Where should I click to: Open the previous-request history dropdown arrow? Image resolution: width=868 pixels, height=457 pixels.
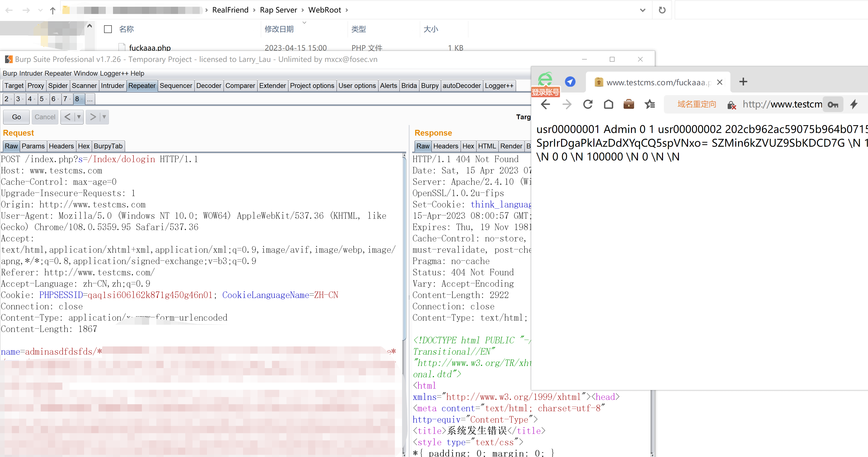pyautogui.click(x=79, y=117)
